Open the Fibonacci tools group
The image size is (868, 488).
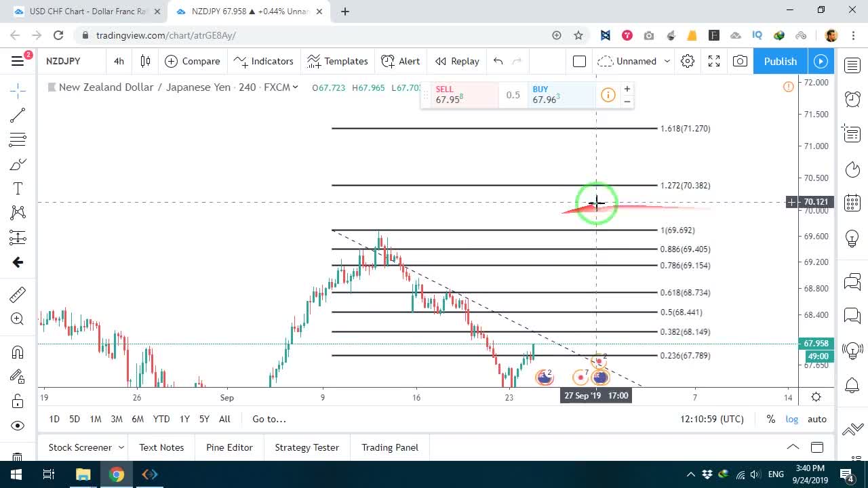click(18, 140)
